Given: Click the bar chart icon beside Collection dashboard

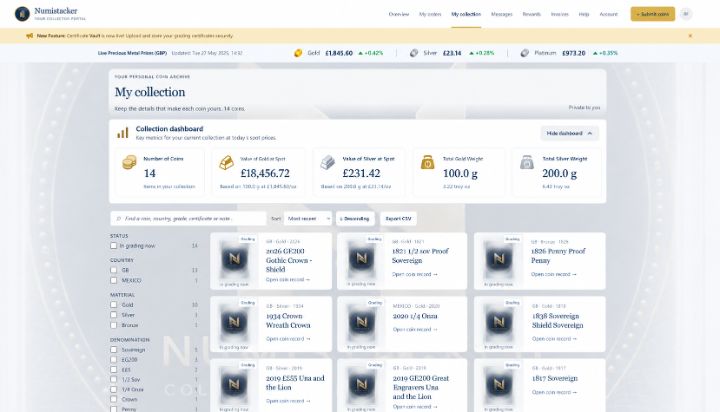Looking at the screenshot, I should pyautogui.click(x=123, y=133).
